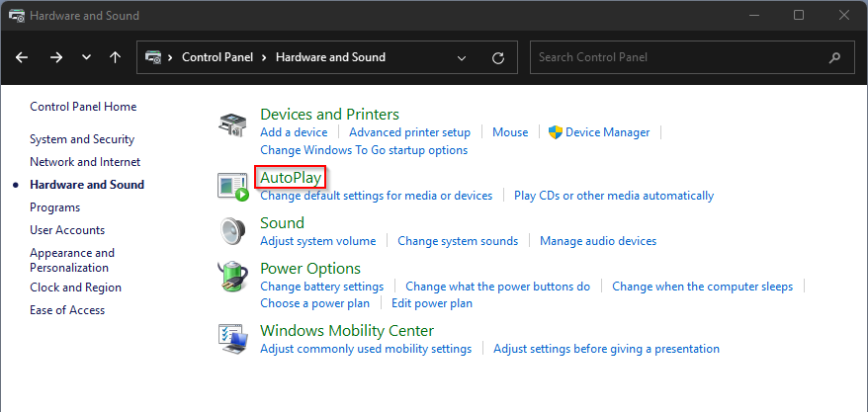This screenshot has width=868, height=412.
Task: Go back with the left arrow
Action: 22,57
